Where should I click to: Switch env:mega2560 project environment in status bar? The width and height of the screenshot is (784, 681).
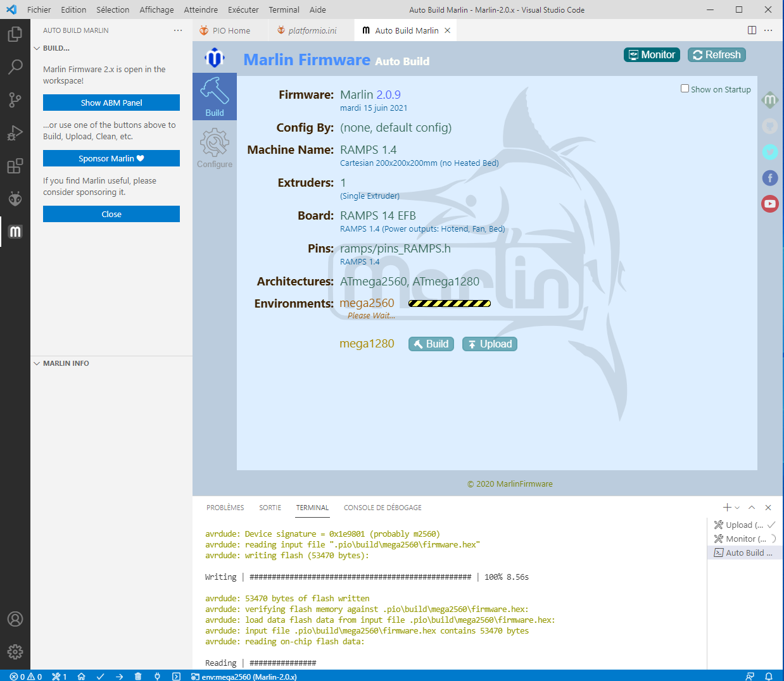[244, 677]
